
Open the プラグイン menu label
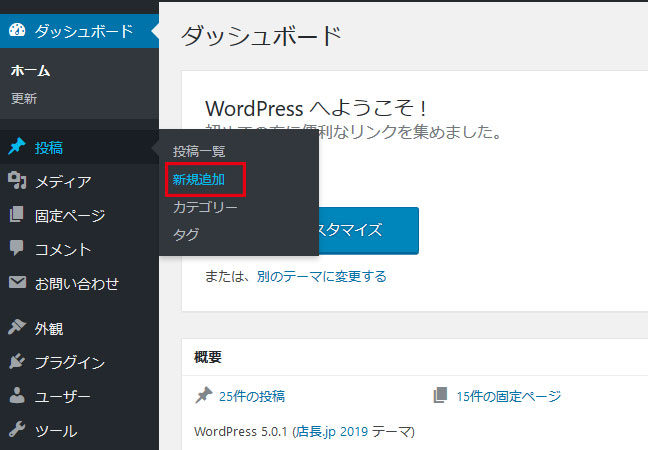pyautogui.click(x=70, y=363)
